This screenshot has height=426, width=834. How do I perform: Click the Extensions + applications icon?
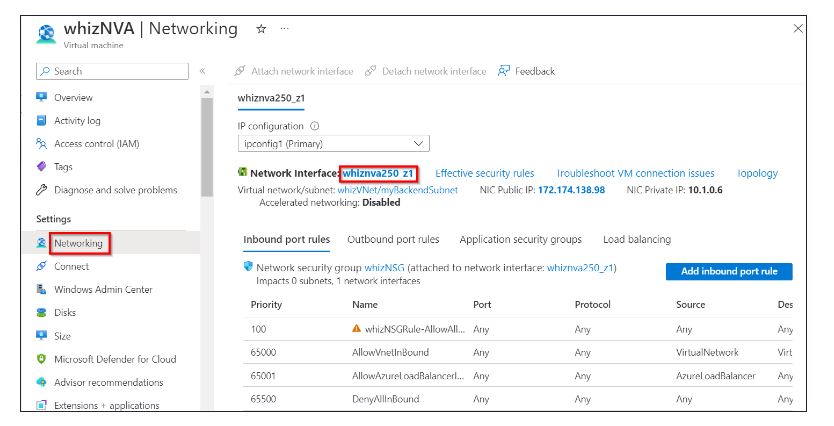pyautogui.click(x=41, y=405)
